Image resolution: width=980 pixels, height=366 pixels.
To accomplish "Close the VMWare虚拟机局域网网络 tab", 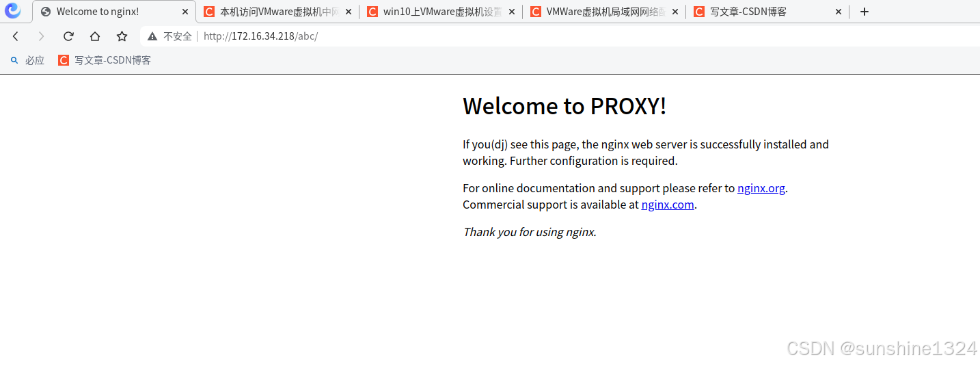I will pyautogui.click(x=675, y=12).
